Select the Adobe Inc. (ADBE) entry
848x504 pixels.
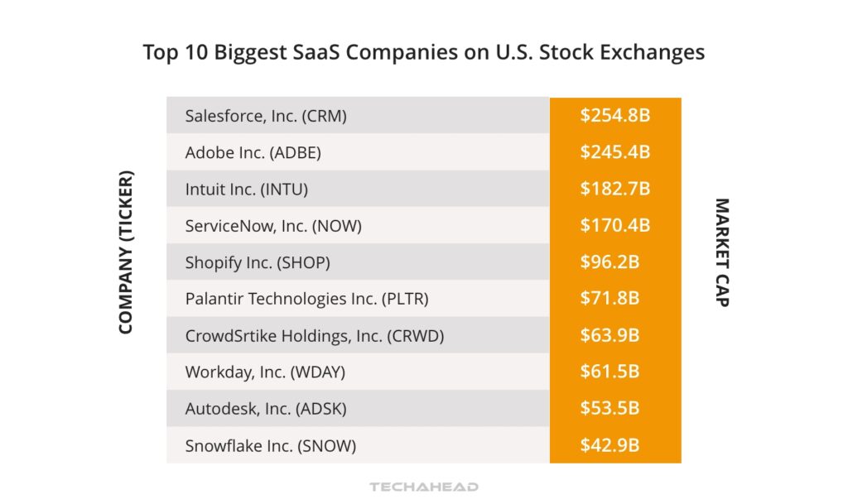253,152
